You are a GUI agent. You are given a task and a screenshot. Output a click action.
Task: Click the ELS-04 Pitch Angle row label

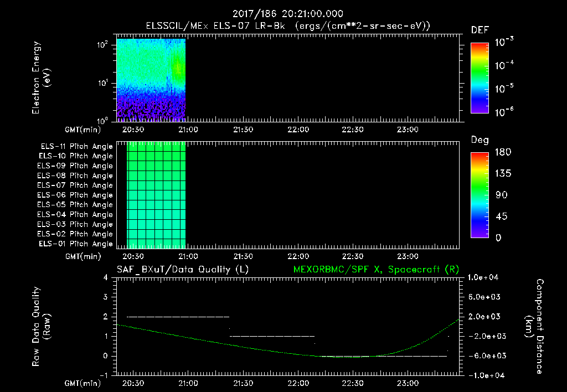click(x=75, y=215)
